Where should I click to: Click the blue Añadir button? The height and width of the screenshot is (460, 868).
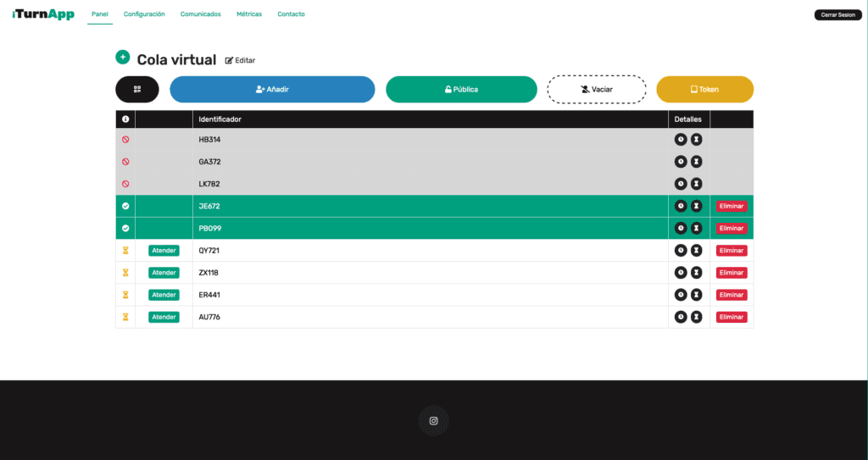point(272,89)
